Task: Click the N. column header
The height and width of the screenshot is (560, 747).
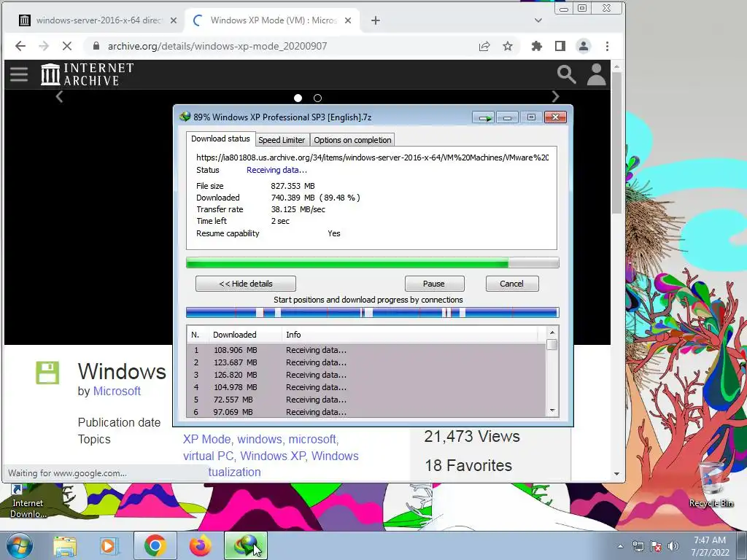Action: 198,335
